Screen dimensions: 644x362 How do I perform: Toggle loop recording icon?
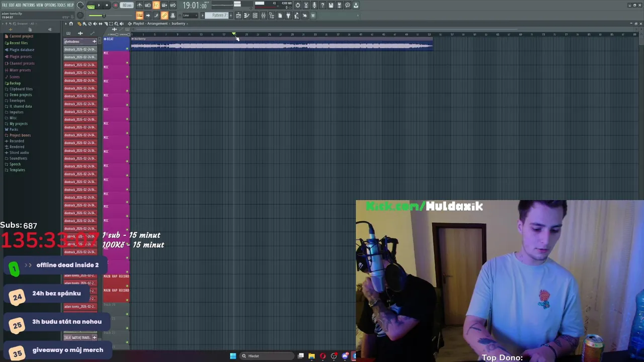tap(173, 5)
